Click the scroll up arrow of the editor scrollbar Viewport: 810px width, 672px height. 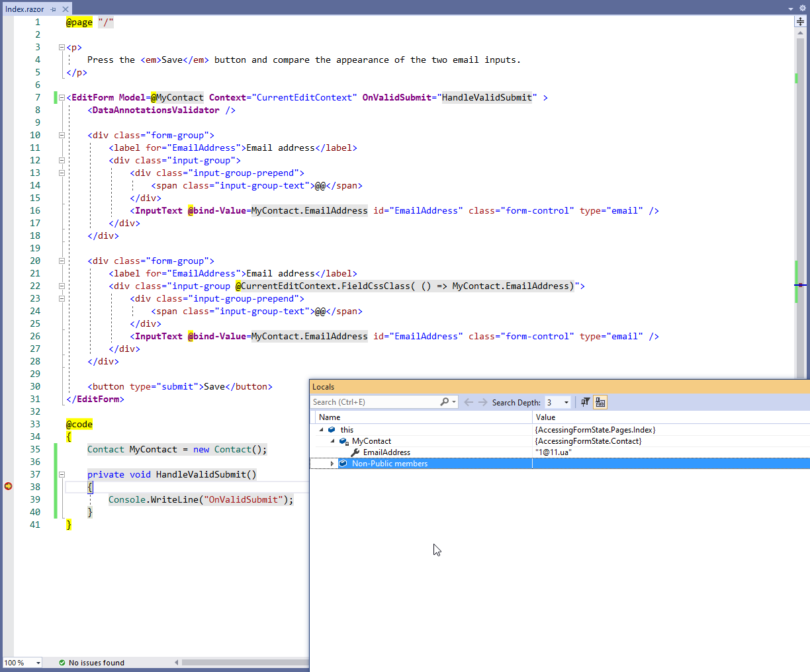(800, 32)
